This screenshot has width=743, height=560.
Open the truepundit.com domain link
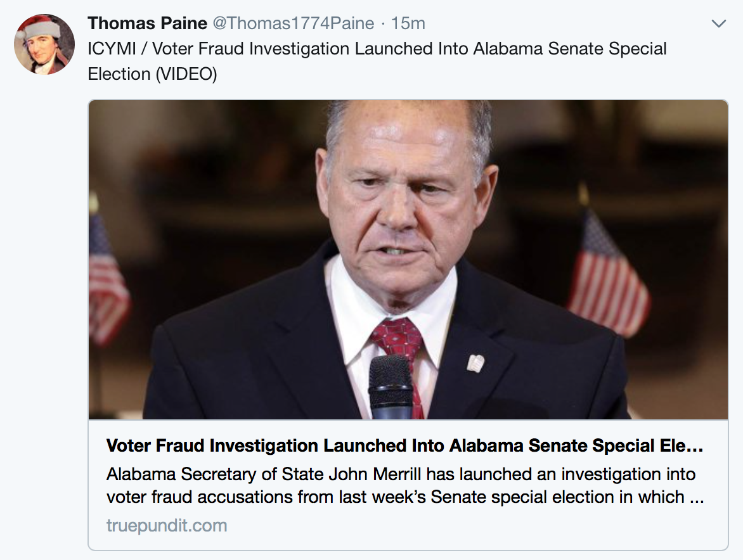pyautogui.click(x=167, y=525)
